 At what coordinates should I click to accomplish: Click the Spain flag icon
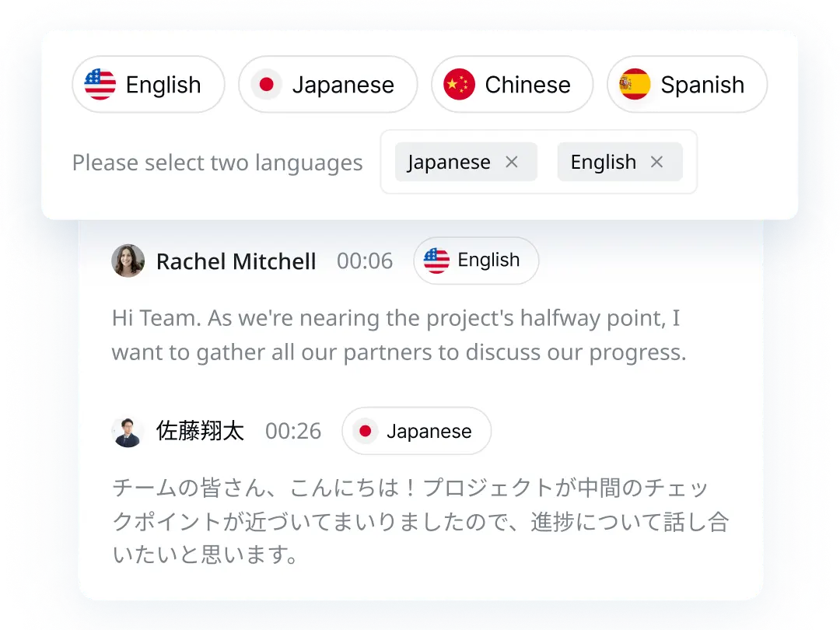pos(635,84)
